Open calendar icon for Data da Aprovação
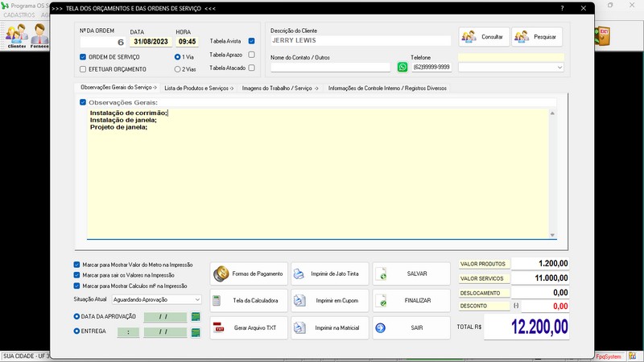Viewport: 644px width, 362px height. [x=195, y=317]
